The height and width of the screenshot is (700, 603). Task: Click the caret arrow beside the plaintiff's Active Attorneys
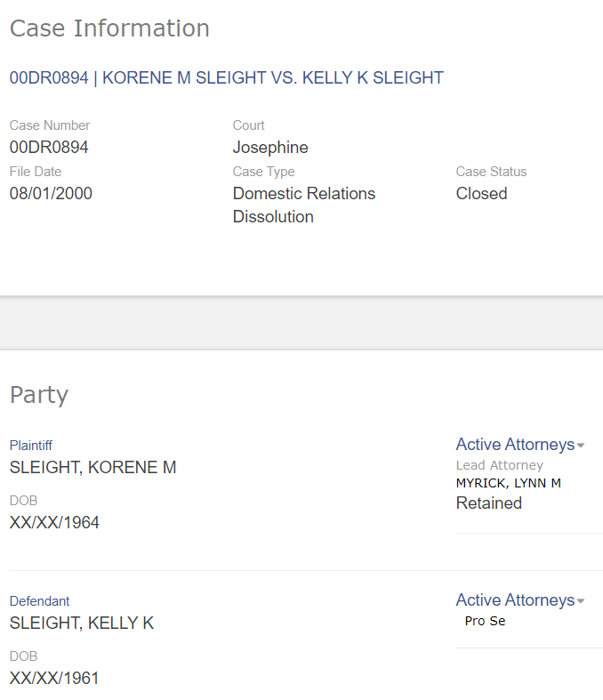581,446
